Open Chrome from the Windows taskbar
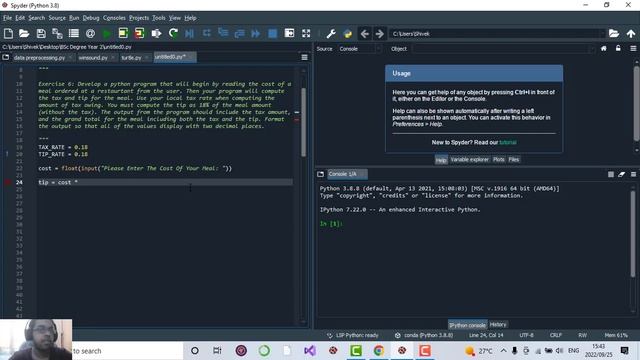 pyautogui.click(x=379, y=351)
